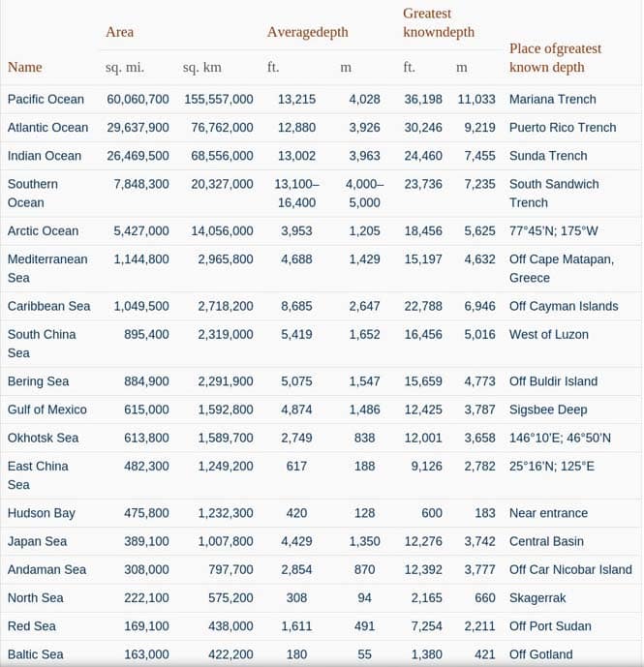The image size is (644, 667).
Task: Click the Pacific Ocean area value 60,060,700
Action: pos(138,99)
